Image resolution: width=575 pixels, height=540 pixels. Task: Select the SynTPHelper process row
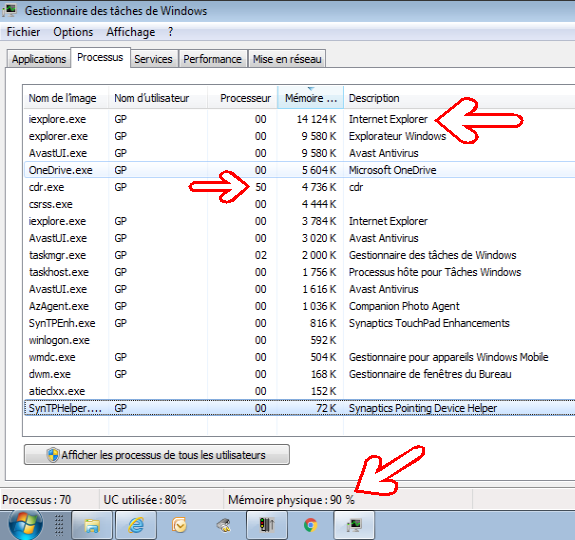pyautogui.click(x=300, y=408)
